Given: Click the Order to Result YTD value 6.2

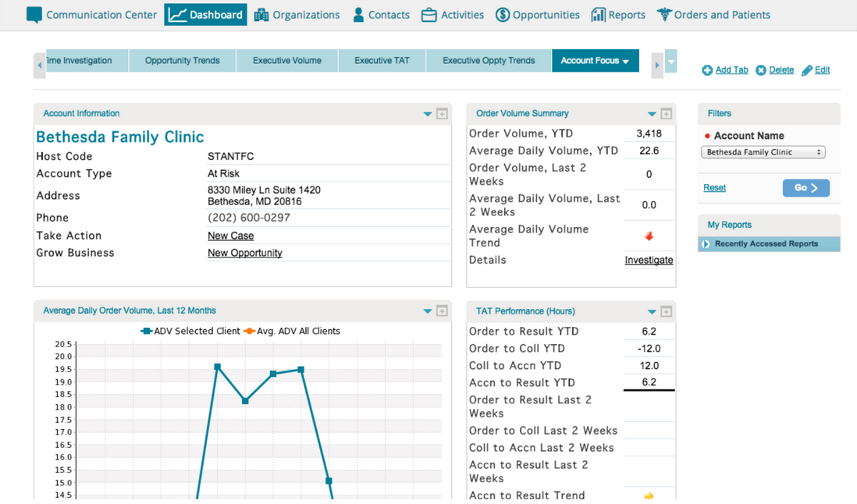Looking at the screenshot, I should (649, 332).
